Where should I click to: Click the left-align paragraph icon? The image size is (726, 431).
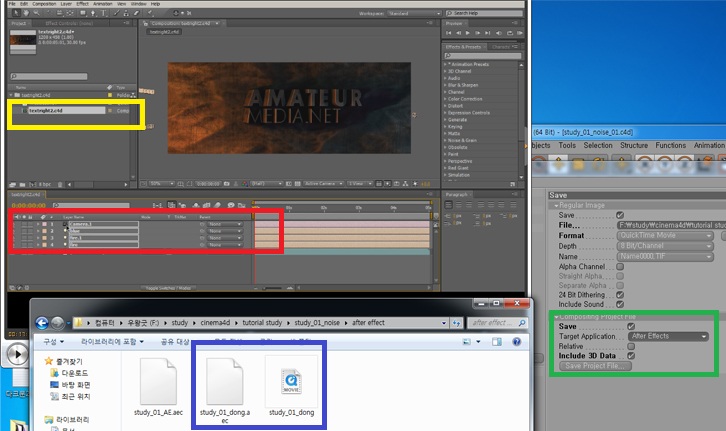tap(448, 205)
